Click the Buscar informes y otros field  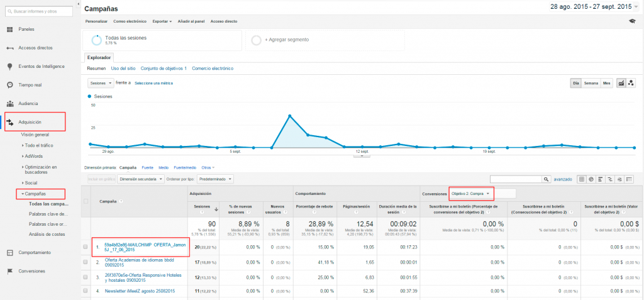(x=40, y=11)
